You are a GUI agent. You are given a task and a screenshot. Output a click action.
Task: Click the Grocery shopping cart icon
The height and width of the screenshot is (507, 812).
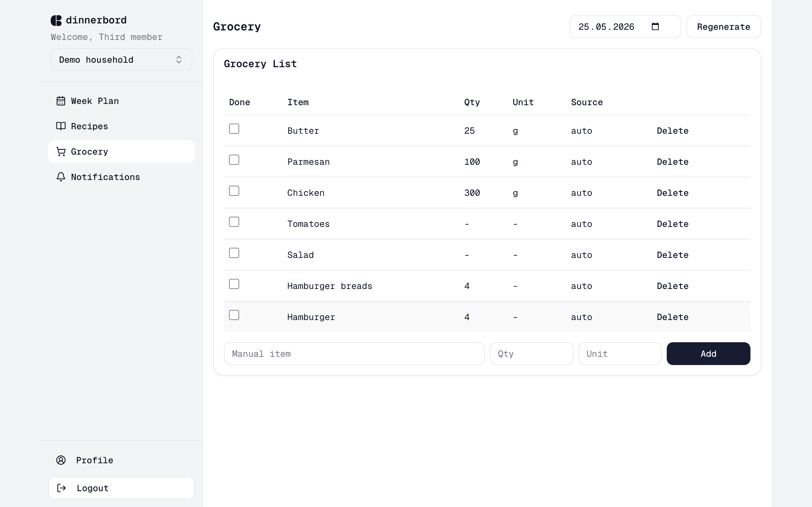point(61,151)
